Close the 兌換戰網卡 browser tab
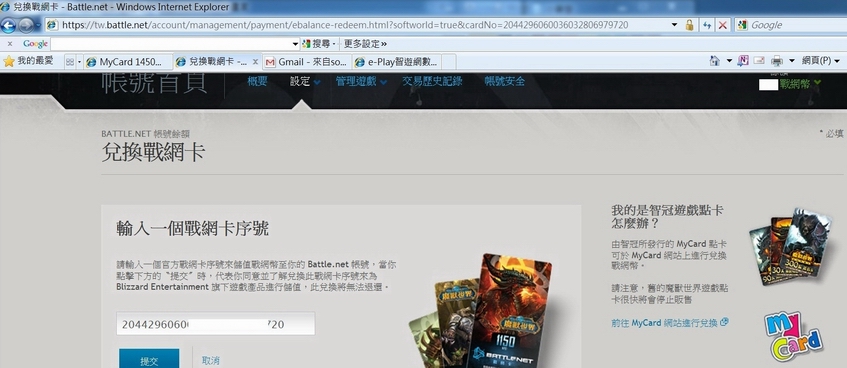 tap(256, 62)
